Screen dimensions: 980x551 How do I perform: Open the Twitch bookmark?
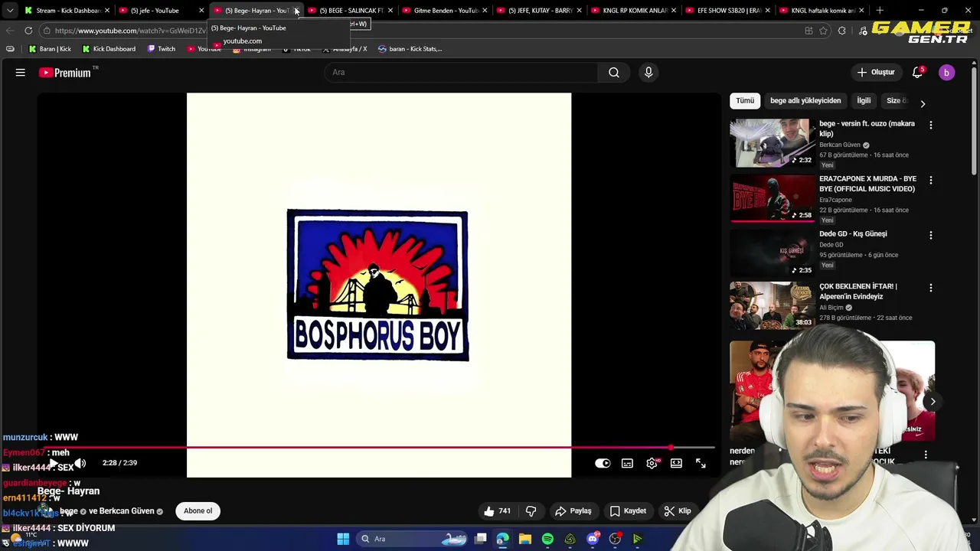tap(162, 49)
